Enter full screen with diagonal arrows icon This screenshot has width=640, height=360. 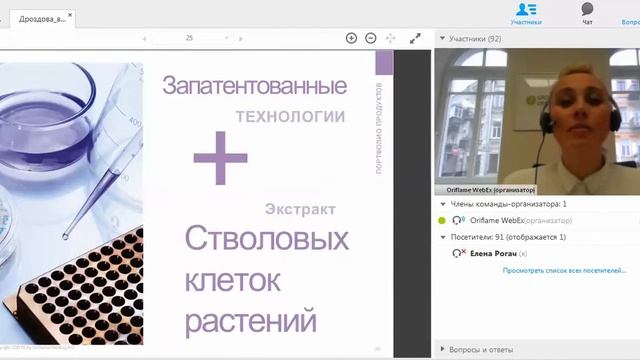415,38
